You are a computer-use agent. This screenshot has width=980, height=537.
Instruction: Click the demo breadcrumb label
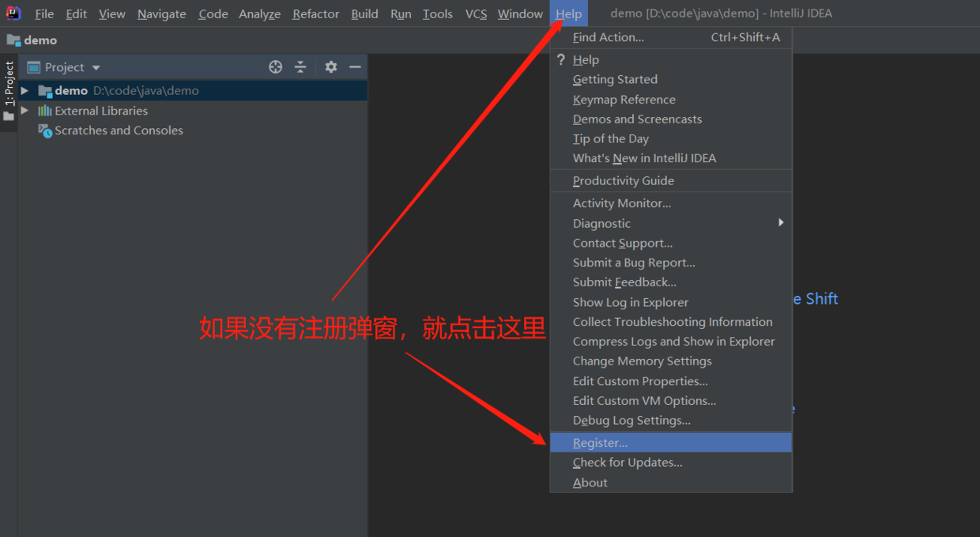(x=40, y=40)
